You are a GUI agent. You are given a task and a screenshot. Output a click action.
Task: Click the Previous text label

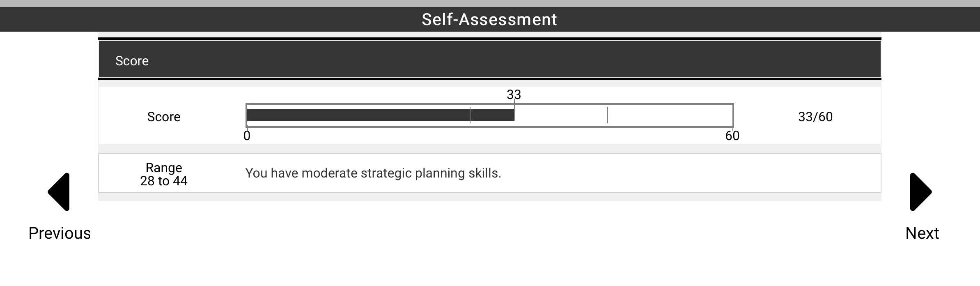point(60,233)
